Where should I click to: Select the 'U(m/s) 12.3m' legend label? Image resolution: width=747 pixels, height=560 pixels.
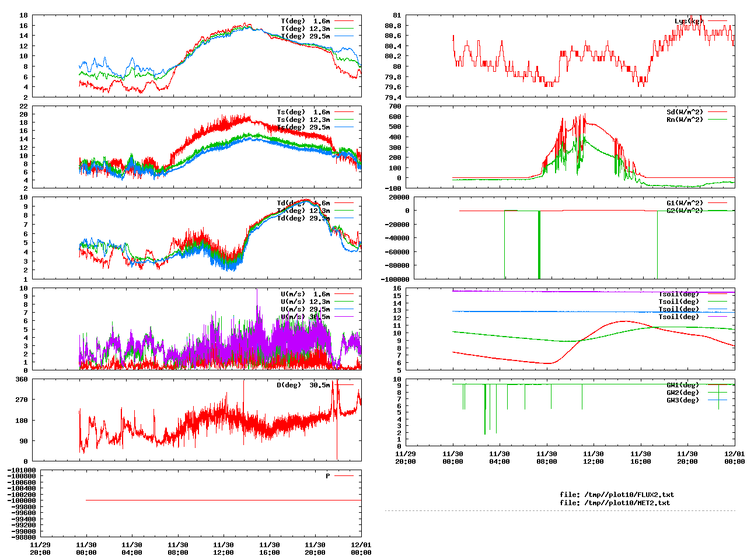pos(305,302)
